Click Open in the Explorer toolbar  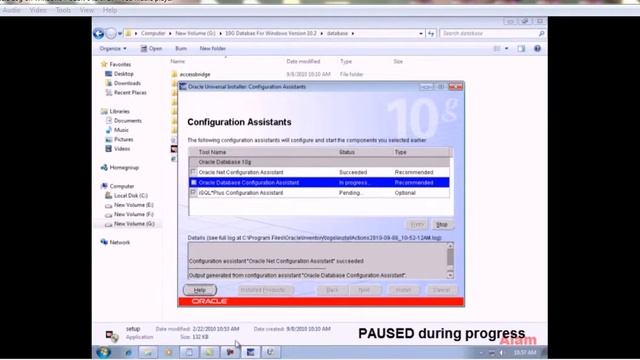[x=151, y=49]
